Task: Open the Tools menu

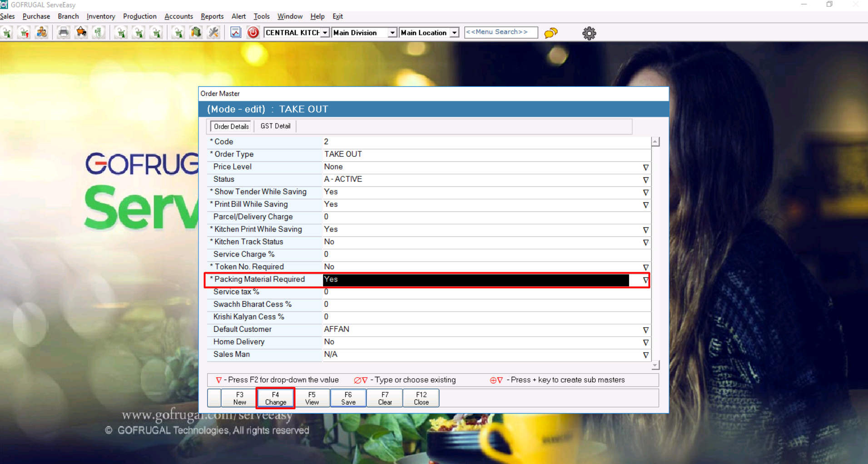Action: 262,16
